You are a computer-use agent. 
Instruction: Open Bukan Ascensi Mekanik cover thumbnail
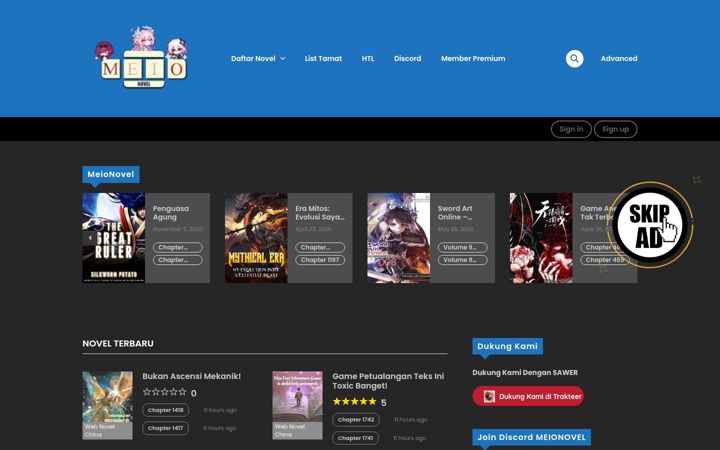(107, 405)
